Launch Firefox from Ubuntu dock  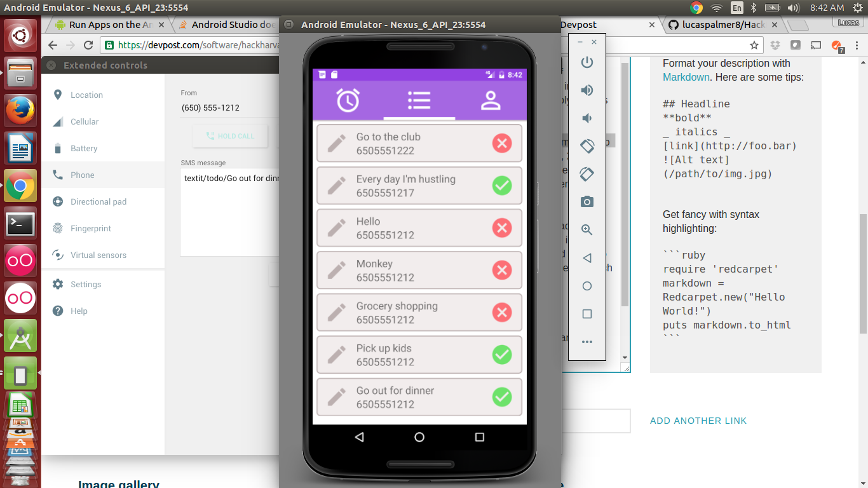coord(20,110)
